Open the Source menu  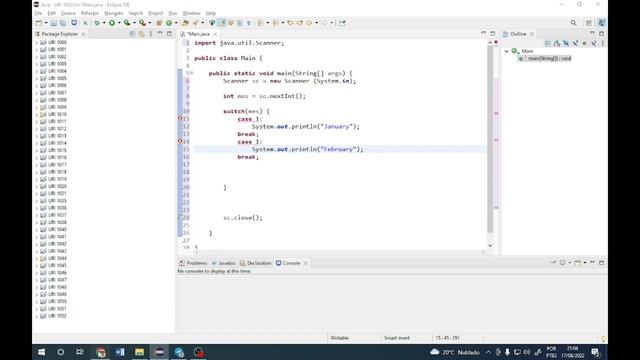68,13
